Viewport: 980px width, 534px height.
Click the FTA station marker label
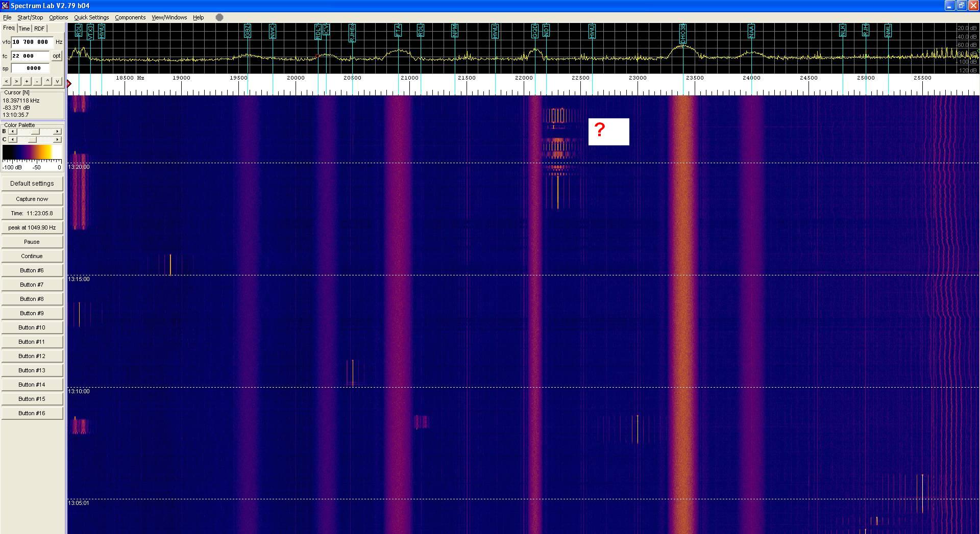[398, 31]
